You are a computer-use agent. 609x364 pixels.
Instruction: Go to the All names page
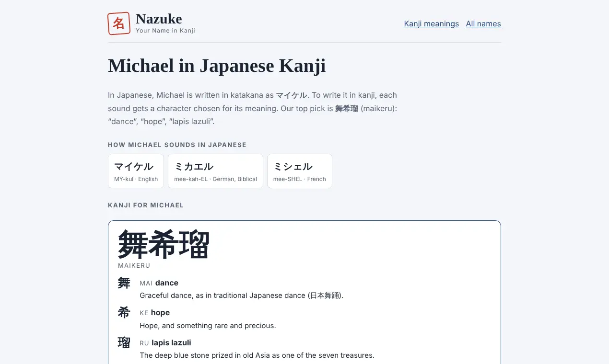(x=483, y=23)
